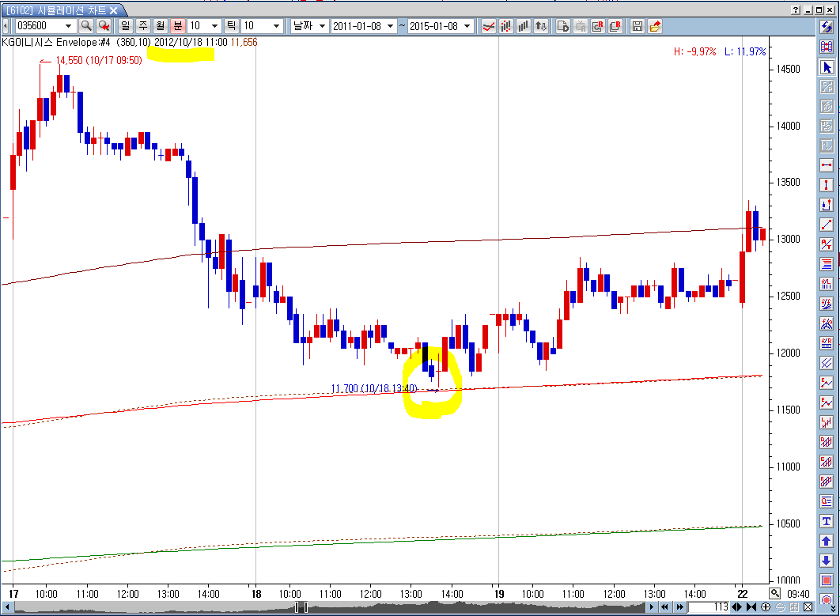The height and width of the screenshot is (616, 840).
Task: Toggle the 주 (weekly) period button
Action: 143,26
